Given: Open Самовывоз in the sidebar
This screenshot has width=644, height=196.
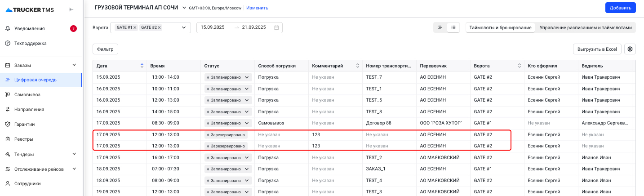Looking at the screenshot, I should 27,95.
